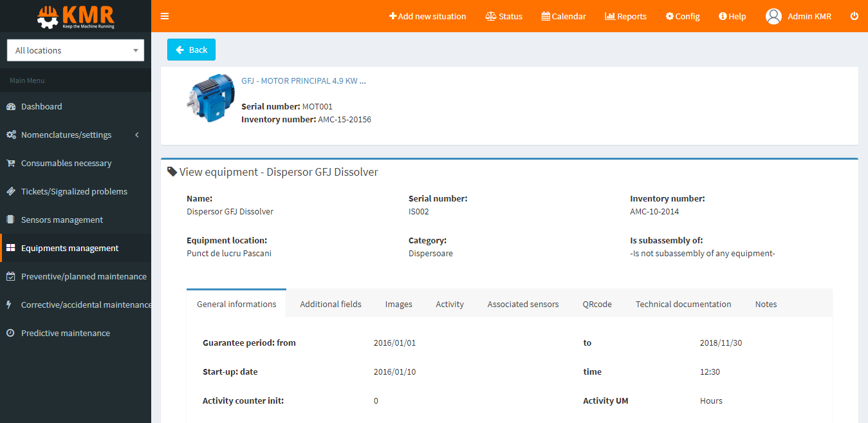
Task: Click the Corrective/accidental maintenance bolt icon
Action: tap(9, 305)
